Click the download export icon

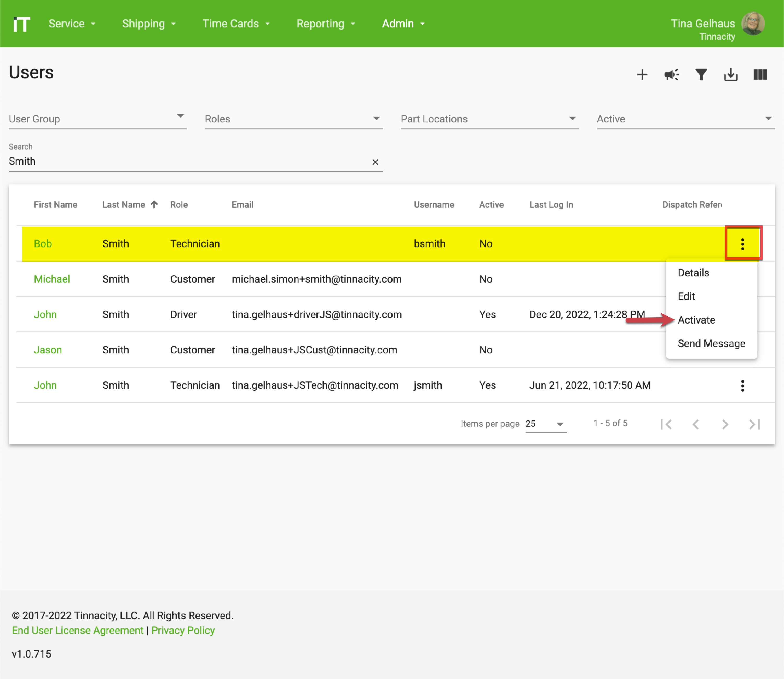[730, 75]
